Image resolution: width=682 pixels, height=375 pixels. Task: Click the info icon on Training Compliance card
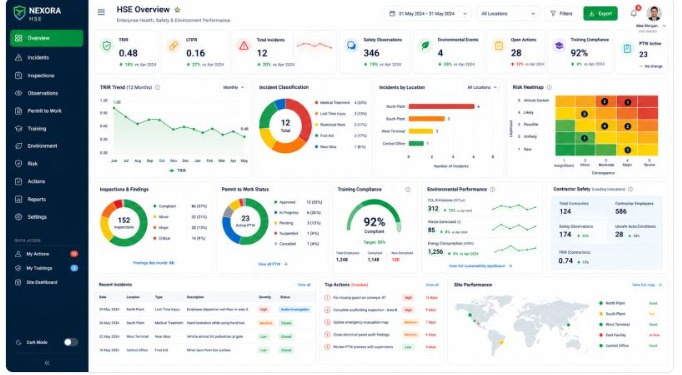(x=408, y=189)
